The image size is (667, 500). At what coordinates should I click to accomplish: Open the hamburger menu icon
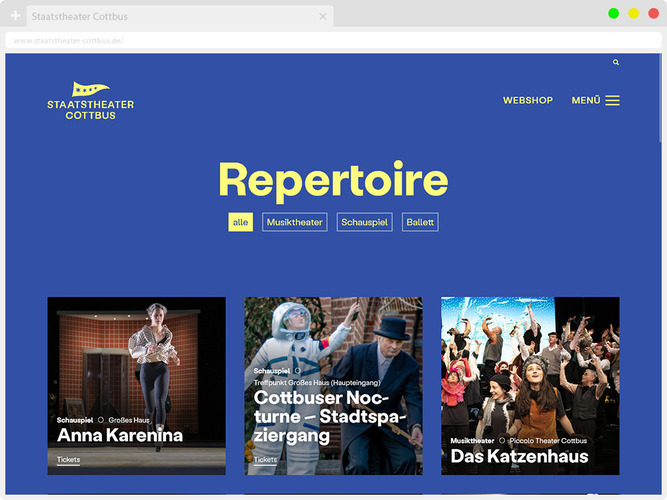tap(612, 100)
